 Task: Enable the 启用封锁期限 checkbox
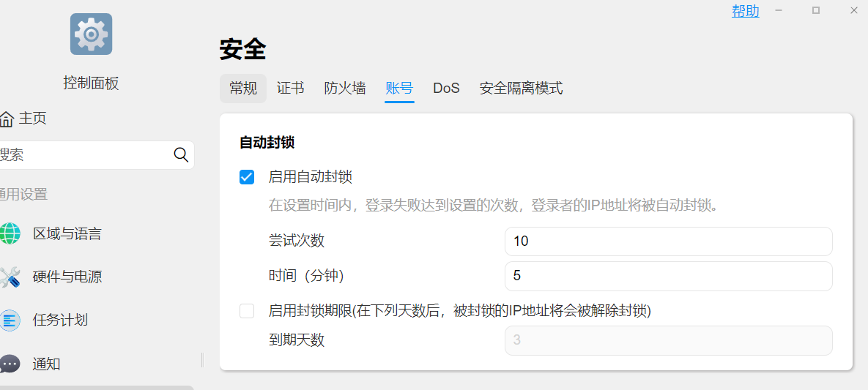tap(247, 311)
